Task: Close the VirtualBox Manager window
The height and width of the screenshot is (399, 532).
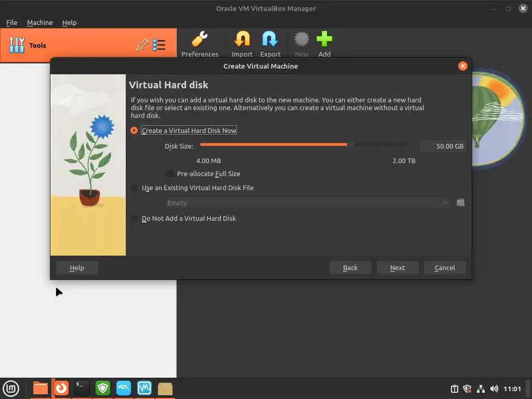Action: pyautogui.click(x=523, y=8)
